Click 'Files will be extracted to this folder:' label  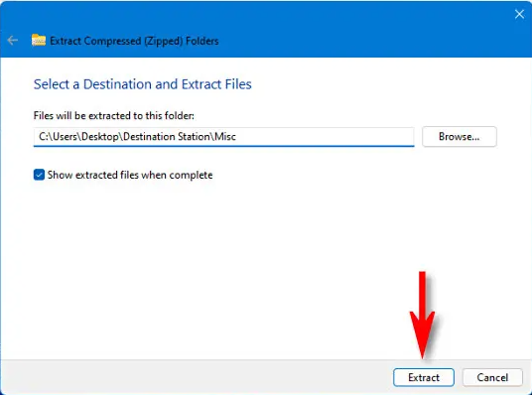(x=114, y=116)
